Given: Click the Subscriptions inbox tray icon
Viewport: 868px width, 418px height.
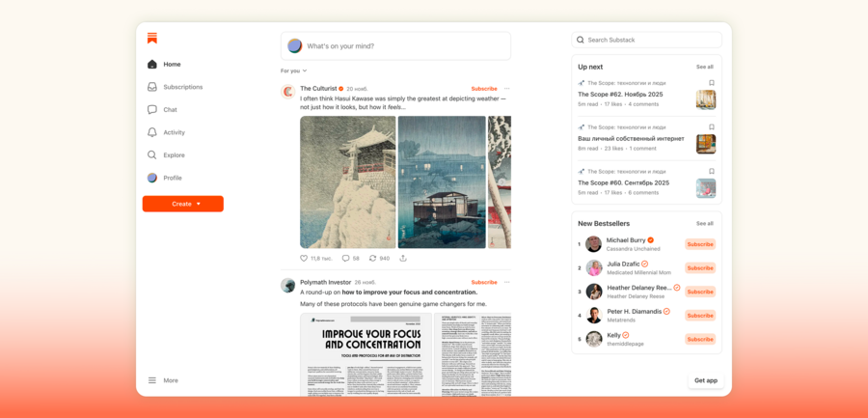Looking at the screenshot, I should pyautogui.click(x=152, y=87).
